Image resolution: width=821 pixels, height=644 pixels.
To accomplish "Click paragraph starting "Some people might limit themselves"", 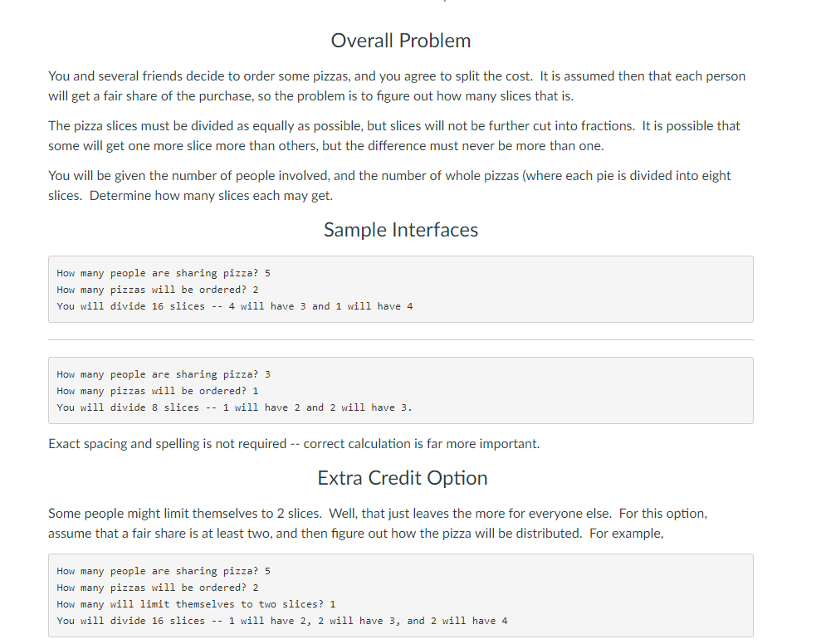I will 377,523.
